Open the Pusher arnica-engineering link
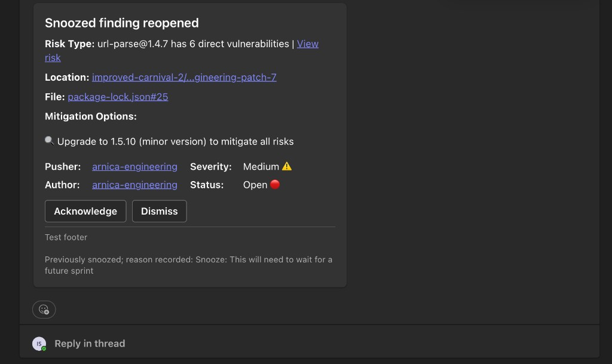The height and width of the screenshot is (364, 612). (x=134, y=167)
